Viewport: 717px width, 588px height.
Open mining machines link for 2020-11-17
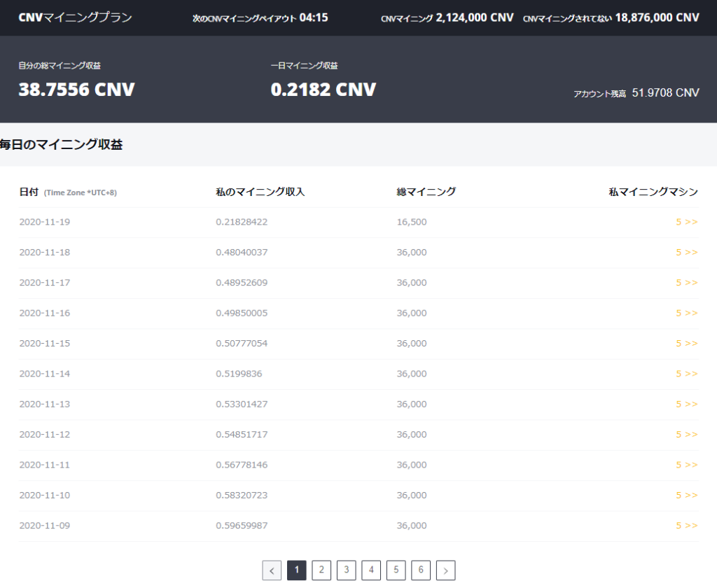(x=687, y=283)
